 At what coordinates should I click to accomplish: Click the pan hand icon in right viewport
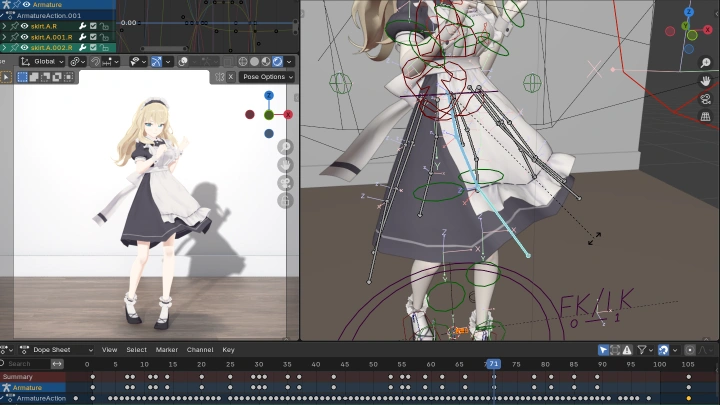706,82
